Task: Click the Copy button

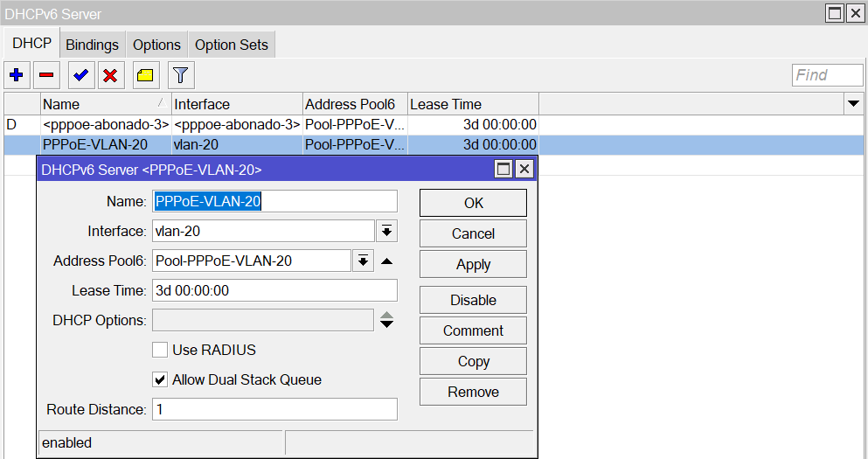Action: (473, 361)
